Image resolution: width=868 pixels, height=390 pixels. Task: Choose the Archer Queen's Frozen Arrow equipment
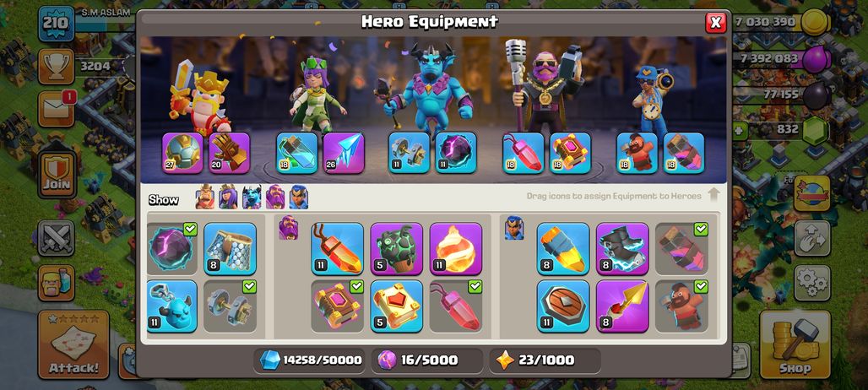tap(343, 153)
